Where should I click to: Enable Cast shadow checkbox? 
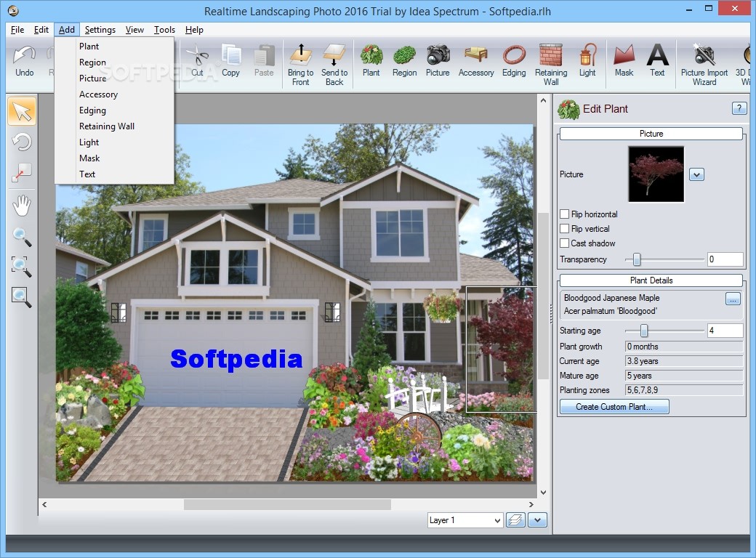564,243
